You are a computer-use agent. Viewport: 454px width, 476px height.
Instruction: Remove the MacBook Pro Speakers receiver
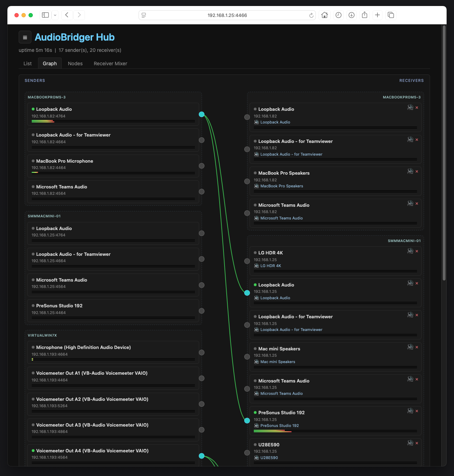417,171
